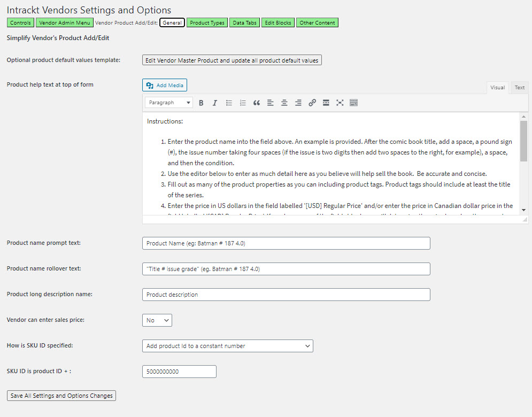
Task: Click the insert link icon
Action: tap(312, 103)
